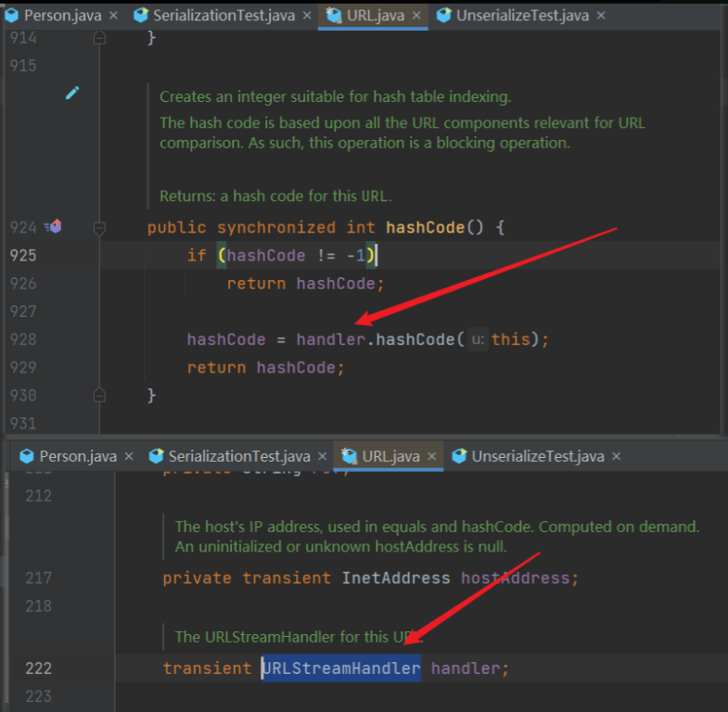Switch to Person.java tab in bottom editor
Viewport: 728px width, 712px height.
point(78,456)
